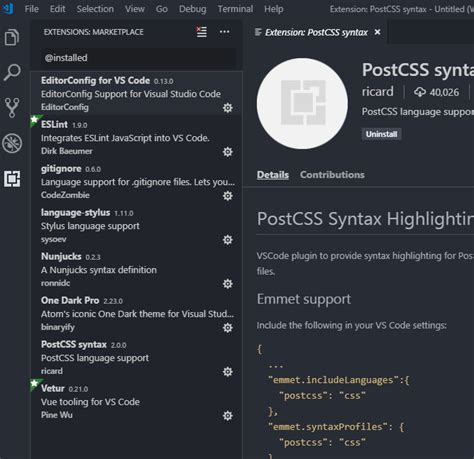
Task: Open the Source Control view
Action: point(12,108)
